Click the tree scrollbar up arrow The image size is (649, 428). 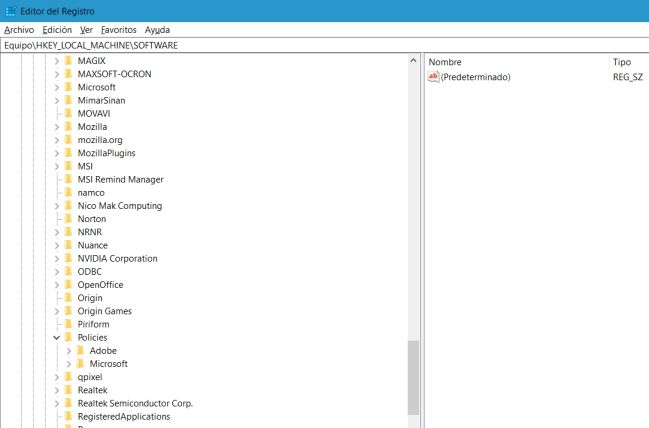click(413, 60)
